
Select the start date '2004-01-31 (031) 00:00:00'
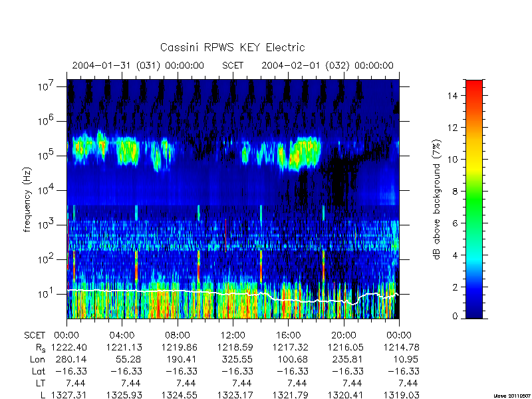click(138, 65)
